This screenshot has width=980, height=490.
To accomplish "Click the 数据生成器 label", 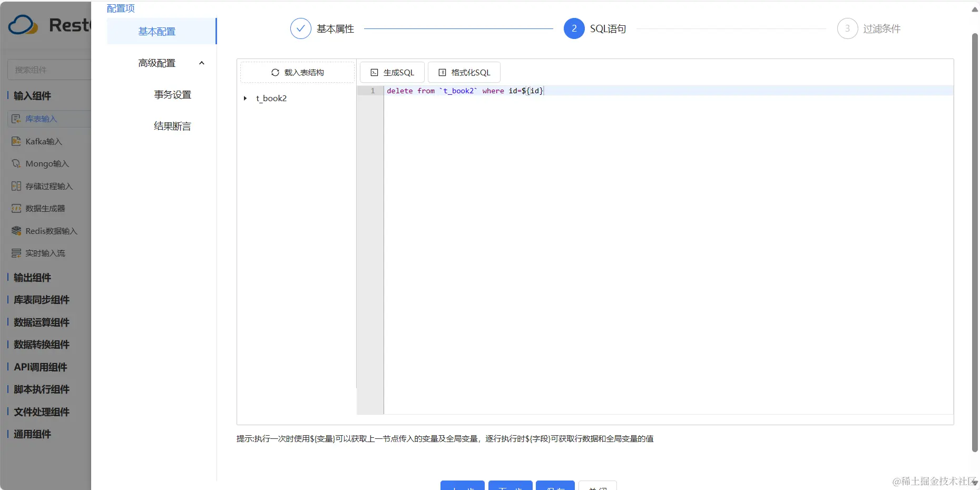I will 45,209.
